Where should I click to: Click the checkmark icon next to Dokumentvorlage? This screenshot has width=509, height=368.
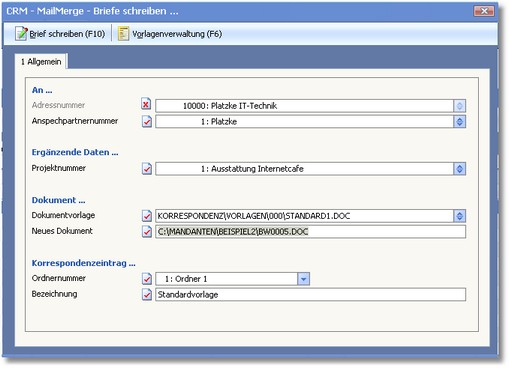pos(147,216)
